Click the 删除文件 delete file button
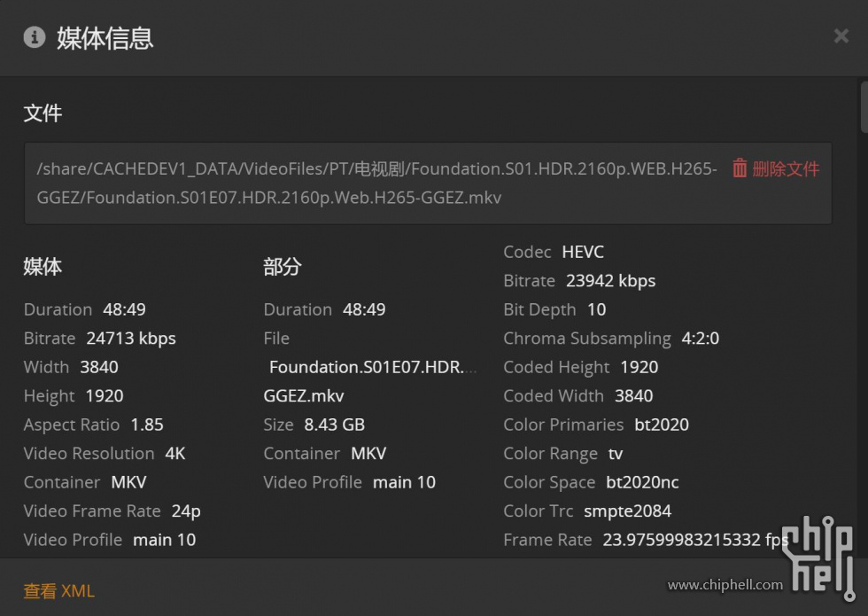 786,168
